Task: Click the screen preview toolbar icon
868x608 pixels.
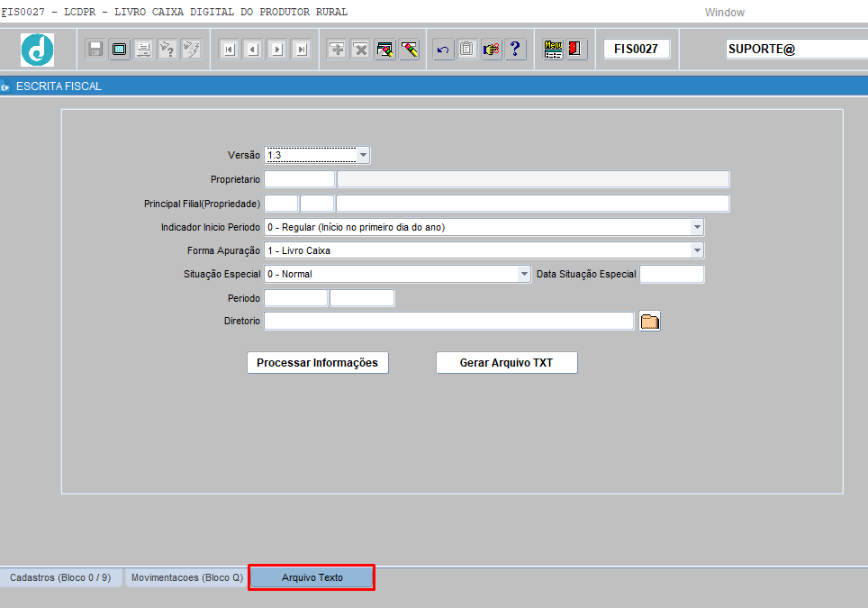Action: click(119, 50)
